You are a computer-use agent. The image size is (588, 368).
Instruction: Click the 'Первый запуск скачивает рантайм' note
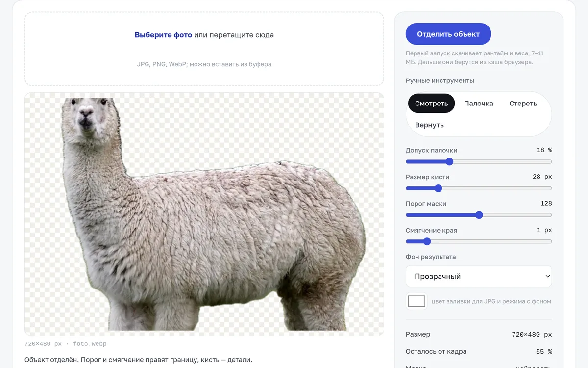[475, 58]
